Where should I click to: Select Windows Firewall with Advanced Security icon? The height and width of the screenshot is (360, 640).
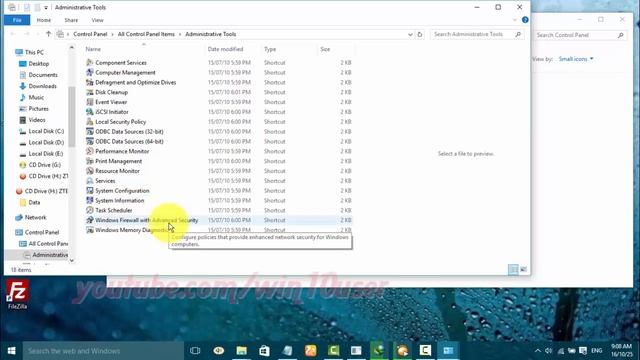[x=90, y=220]
